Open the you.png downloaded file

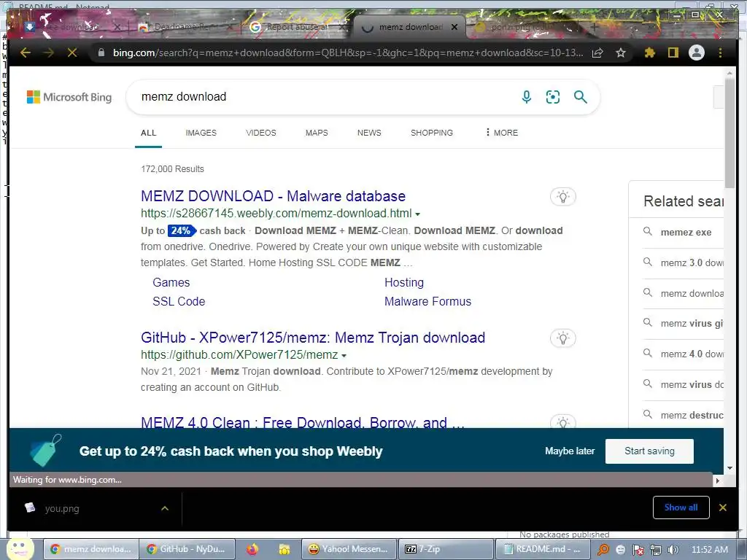[62, 508]
